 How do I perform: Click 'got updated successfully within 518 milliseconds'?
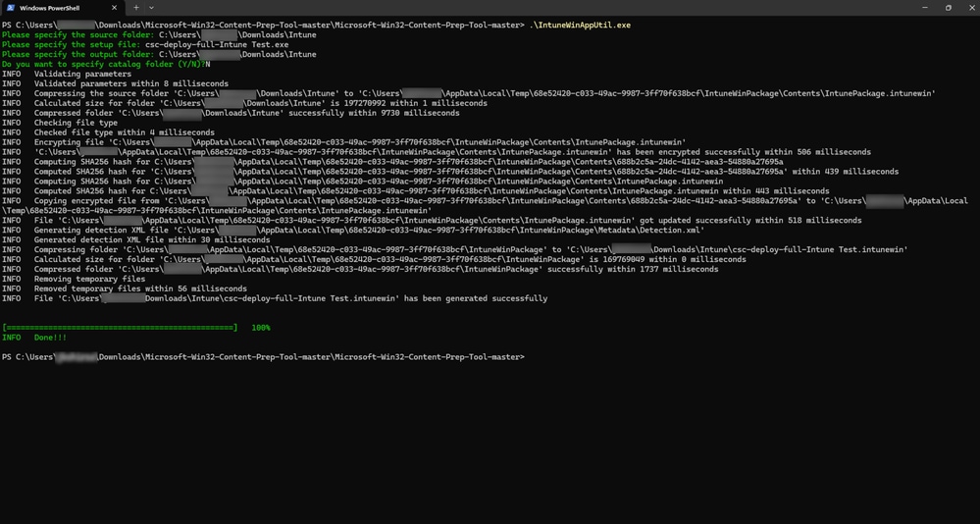point(751,221)
